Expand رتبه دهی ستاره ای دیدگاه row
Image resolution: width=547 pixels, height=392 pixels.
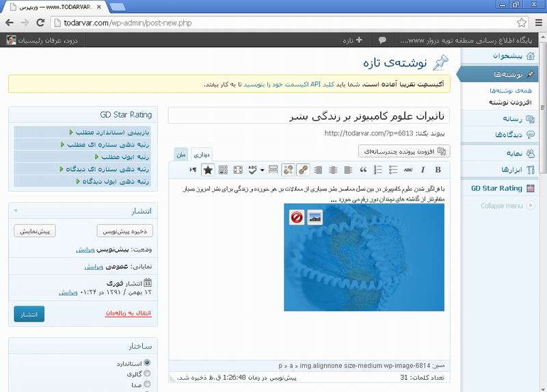[x=83, y=169]
